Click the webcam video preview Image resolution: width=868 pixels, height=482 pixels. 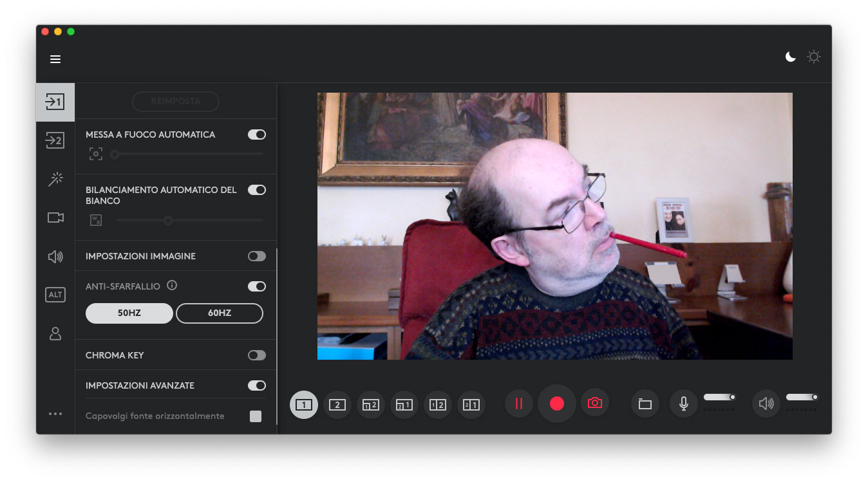point(555,226)
